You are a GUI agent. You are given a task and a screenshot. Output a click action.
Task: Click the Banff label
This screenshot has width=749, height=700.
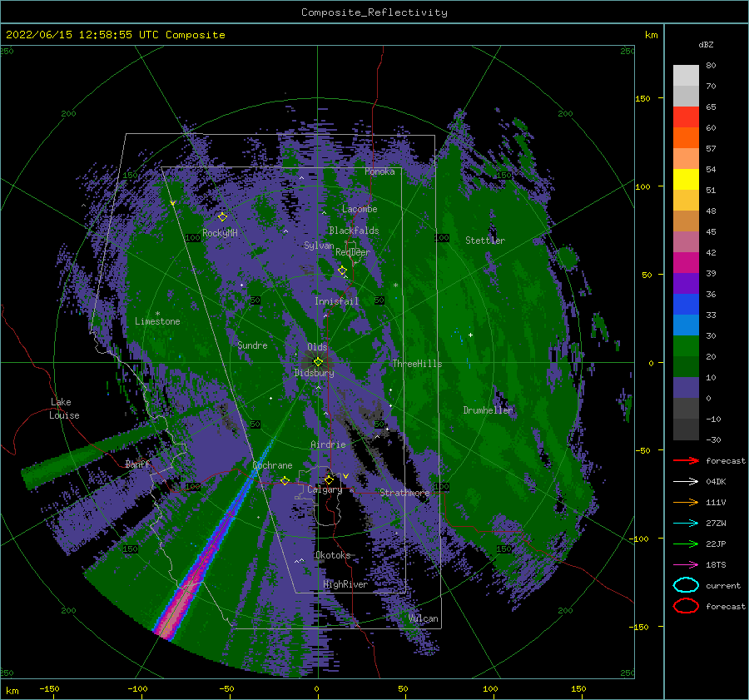[x=137, y=464]
